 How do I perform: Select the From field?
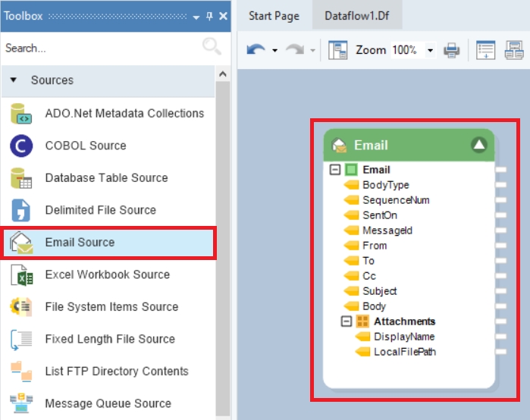click(x=375, y=246)
